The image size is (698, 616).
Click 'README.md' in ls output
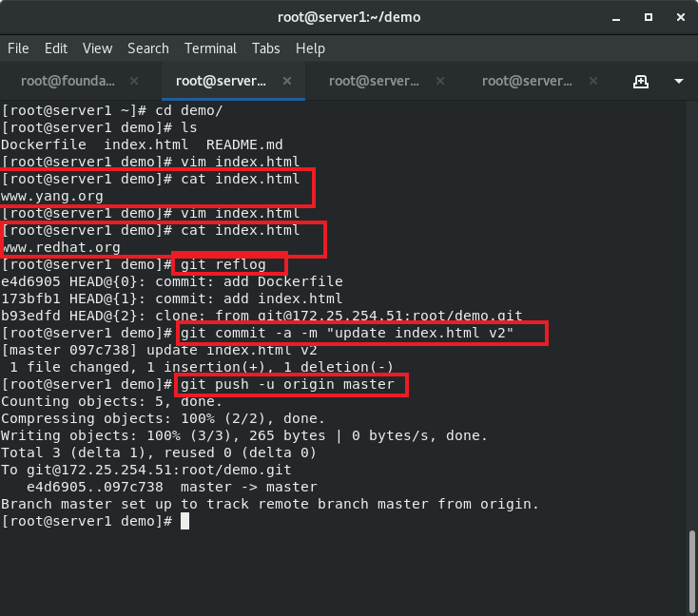pyautogui.click(x=244, y=144)
